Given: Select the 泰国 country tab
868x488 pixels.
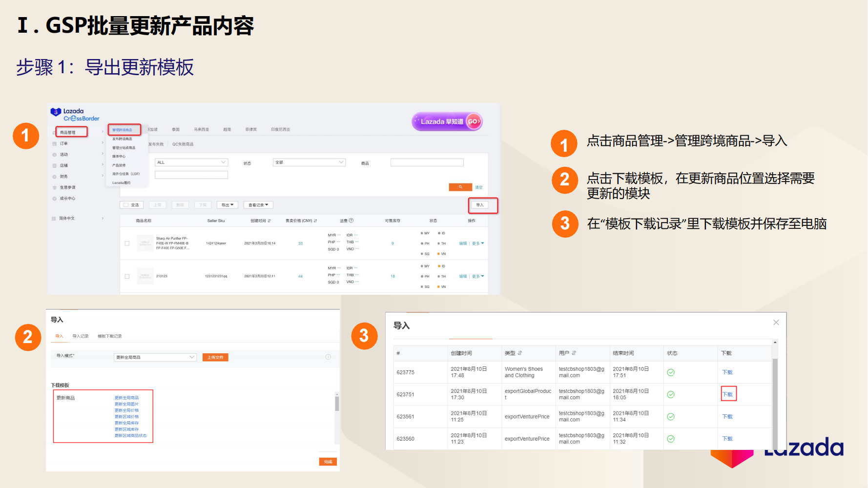Looking at the screenshot, I should click(176, 129).
